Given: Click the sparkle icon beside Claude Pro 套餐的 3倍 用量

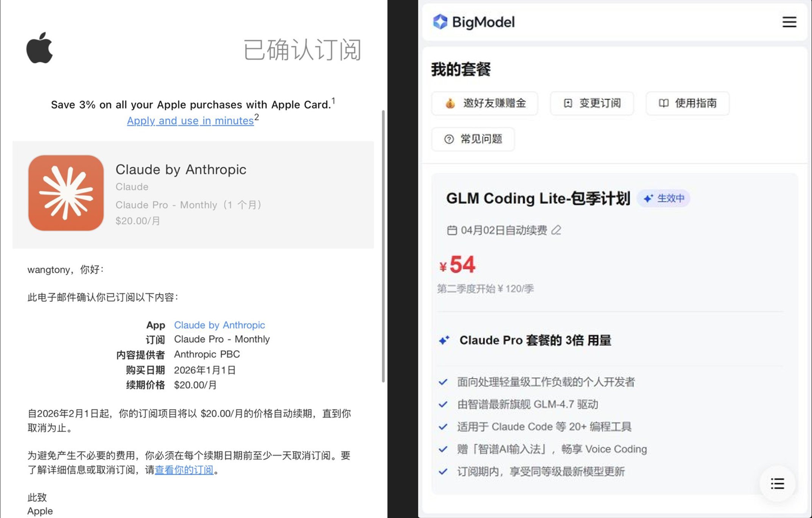Looking at the screenshot, I should point(444,340).
